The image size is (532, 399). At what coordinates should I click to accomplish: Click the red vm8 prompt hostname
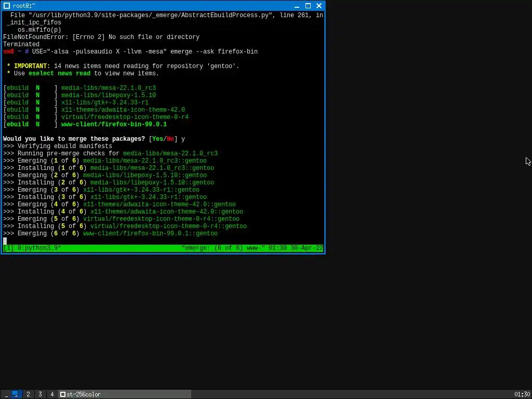(8, 51)
